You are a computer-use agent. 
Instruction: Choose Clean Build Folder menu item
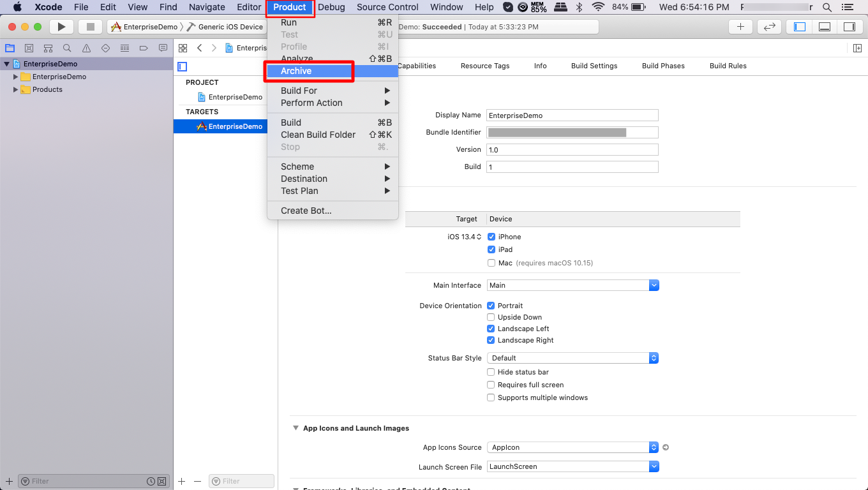(x=333, y=135)
